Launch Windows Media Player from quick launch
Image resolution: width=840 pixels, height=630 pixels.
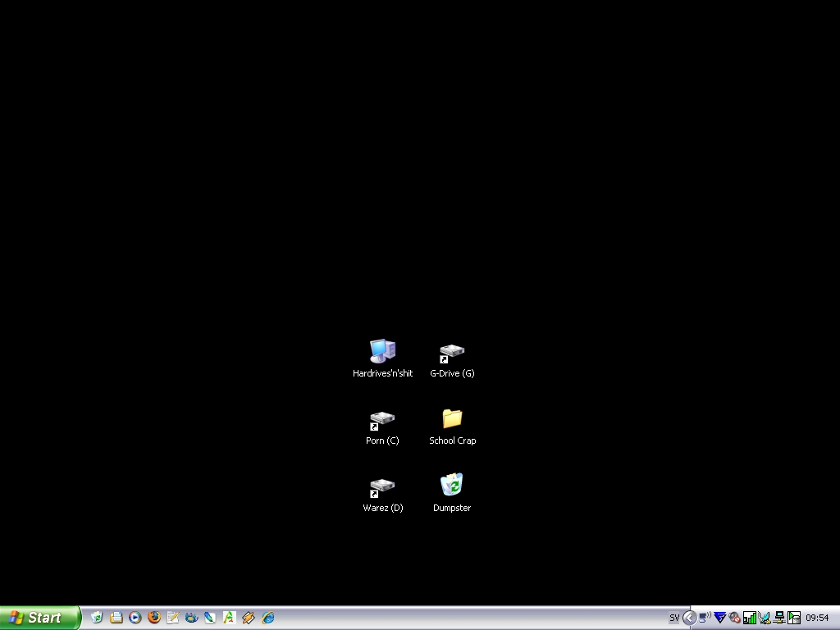pyautogui.click(x=135, y=618)
